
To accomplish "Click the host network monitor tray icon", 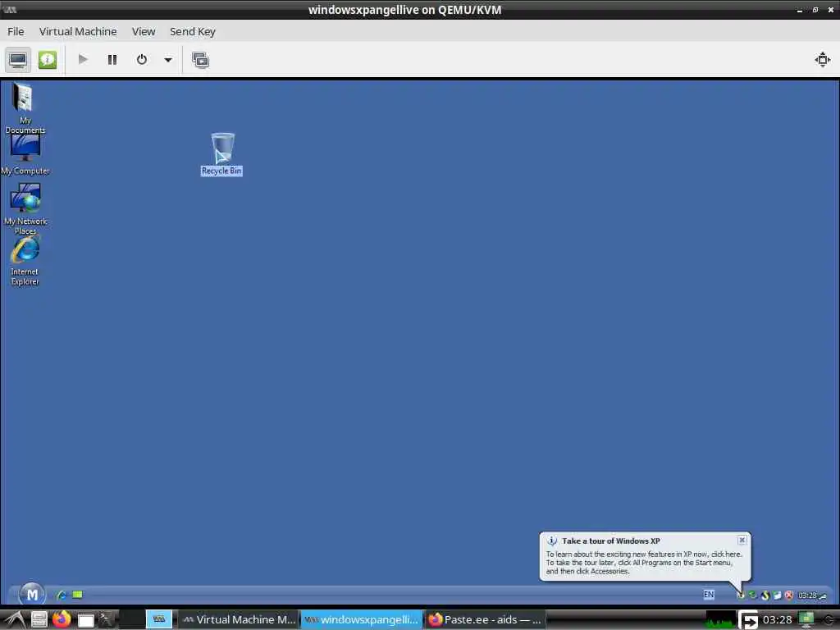I will pos(806,620).
